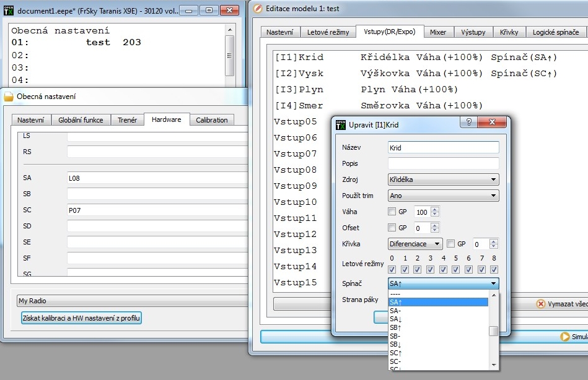Open the Globální funkce tab

tap(81, 120)
